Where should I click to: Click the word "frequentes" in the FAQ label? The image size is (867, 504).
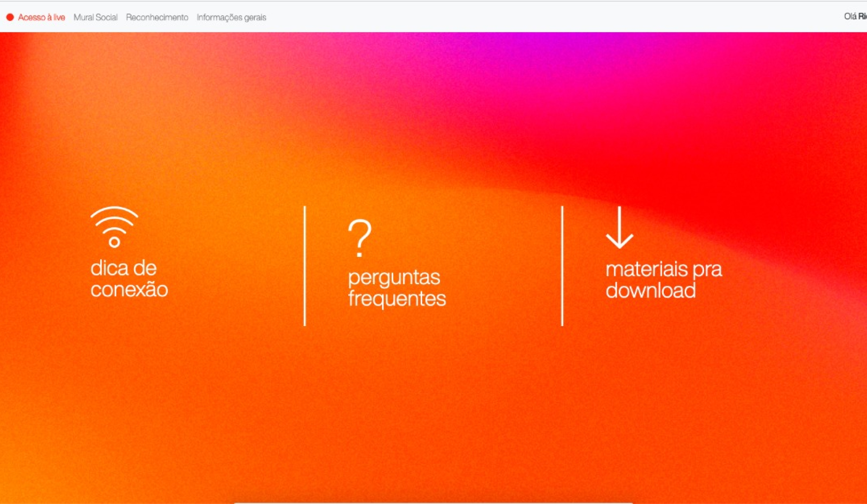[397, 299]
